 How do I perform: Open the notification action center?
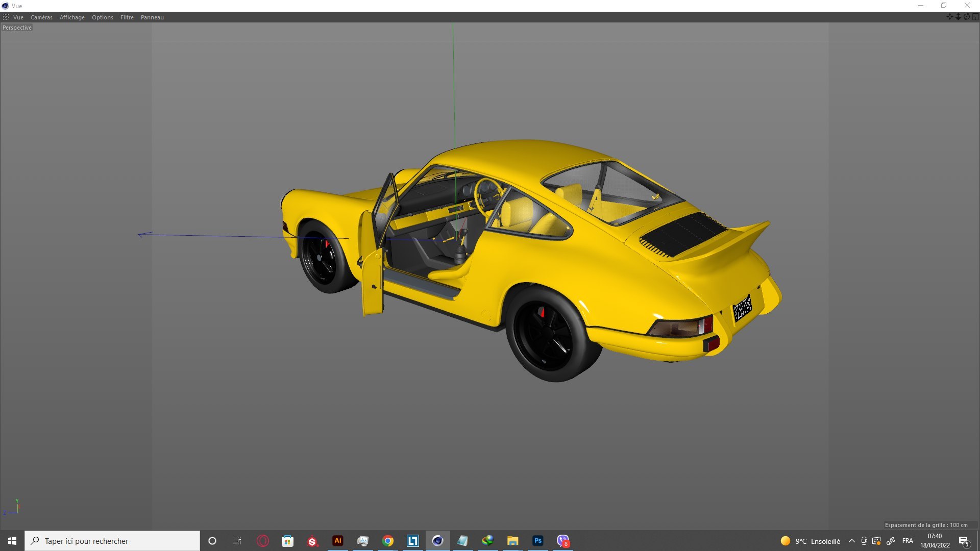click(x=964, y=541)
